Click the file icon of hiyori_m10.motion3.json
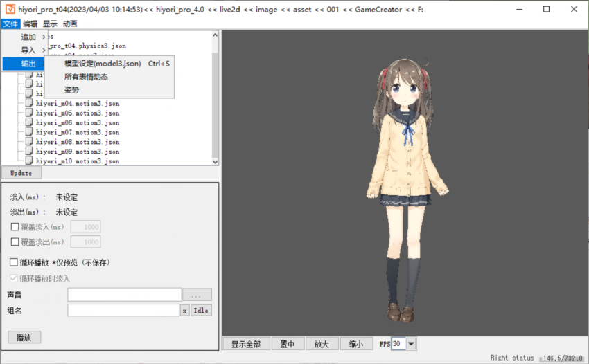The height and width of the screenshot is (364, 589). 29,161
